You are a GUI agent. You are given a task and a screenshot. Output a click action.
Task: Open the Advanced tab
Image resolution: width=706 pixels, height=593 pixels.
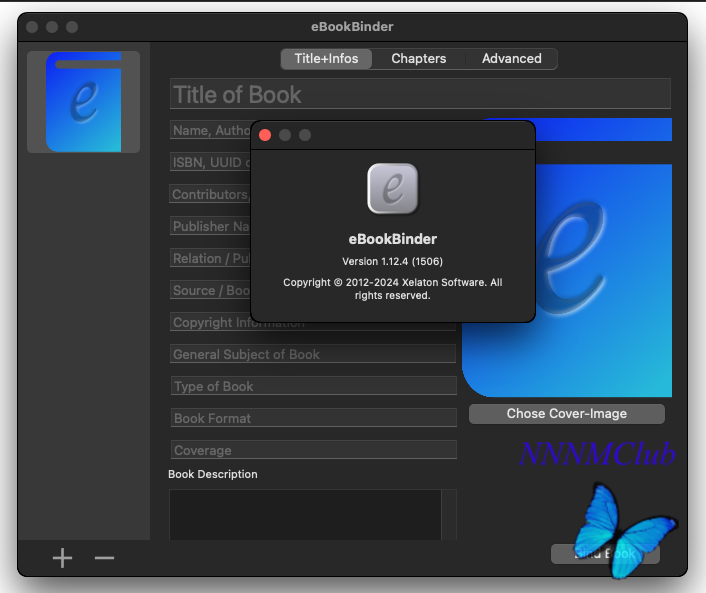[x=511, y=59]
